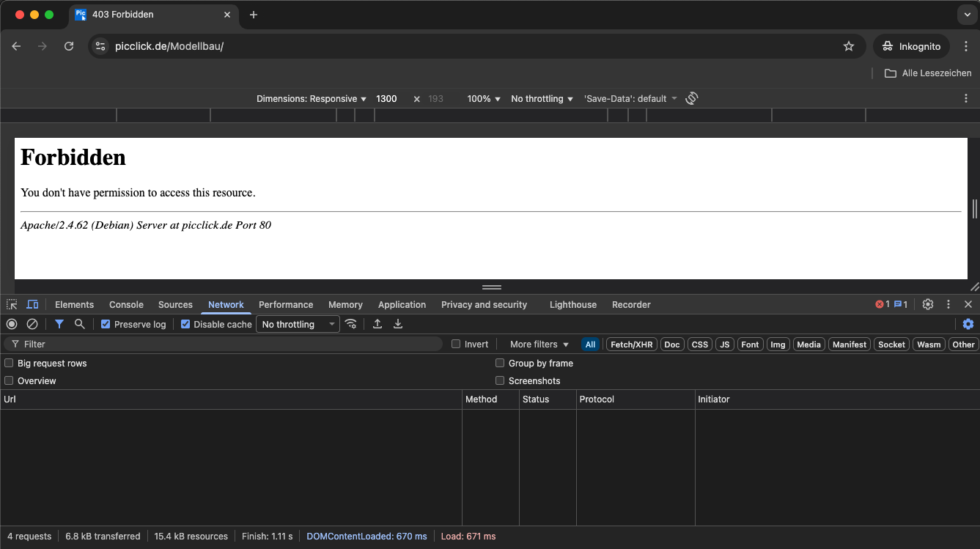The width and height of the screenshot is (980, 549).
Task: Switch to the Console tab
Action: tap(126, 305)
